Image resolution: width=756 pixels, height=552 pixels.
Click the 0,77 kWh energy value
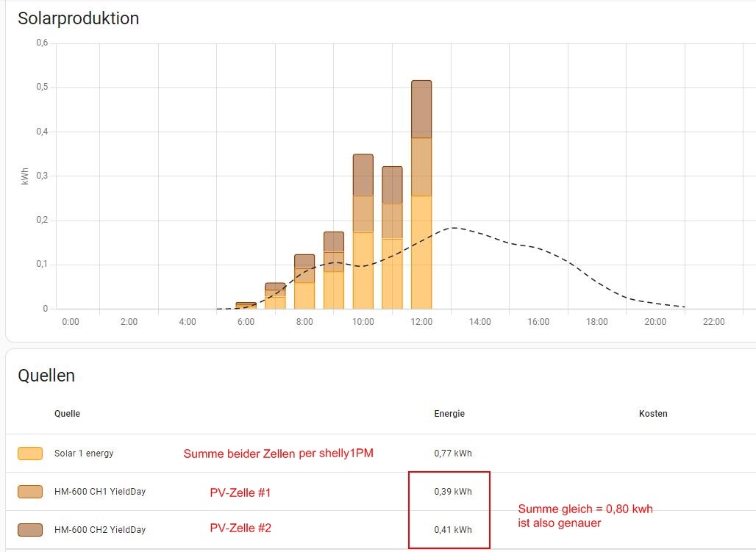tap(453, 454)
